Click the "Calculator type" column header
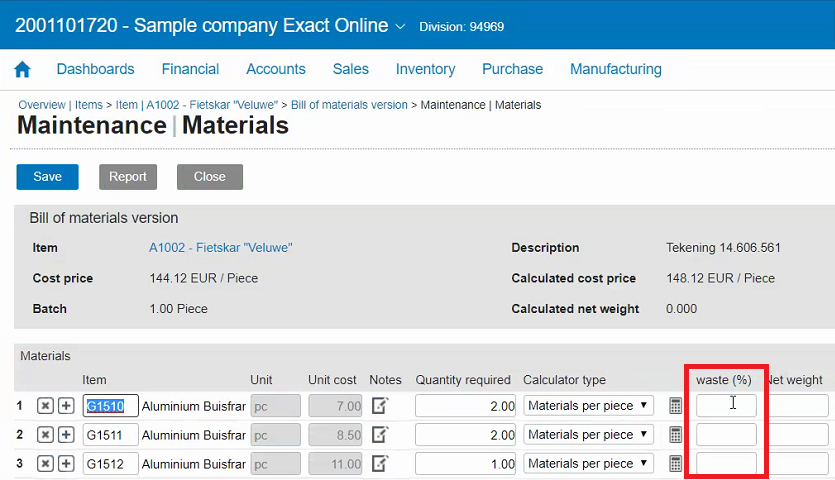Image resolution: width=835 pixels, height=480 pixels. 564,380
